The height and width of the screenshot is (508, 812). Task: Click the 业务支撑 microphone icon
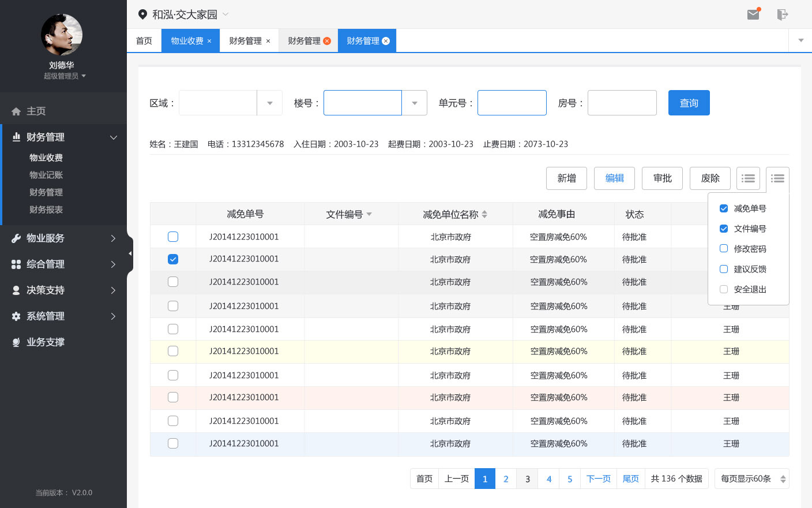tap(16, 342)
